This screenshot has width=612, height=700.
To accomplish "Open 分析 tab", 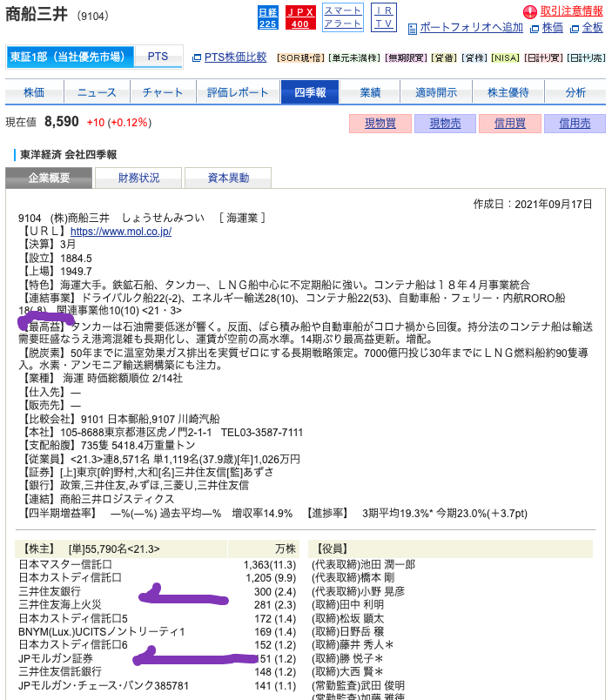I will [575, 92].
